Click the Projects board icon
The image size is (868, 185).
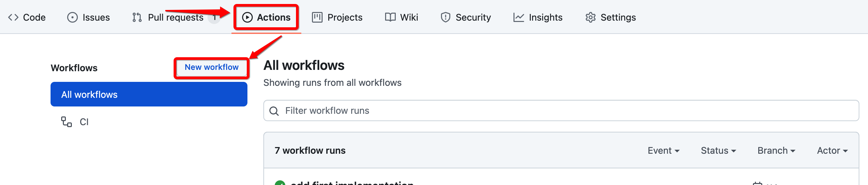click(317, 17)
